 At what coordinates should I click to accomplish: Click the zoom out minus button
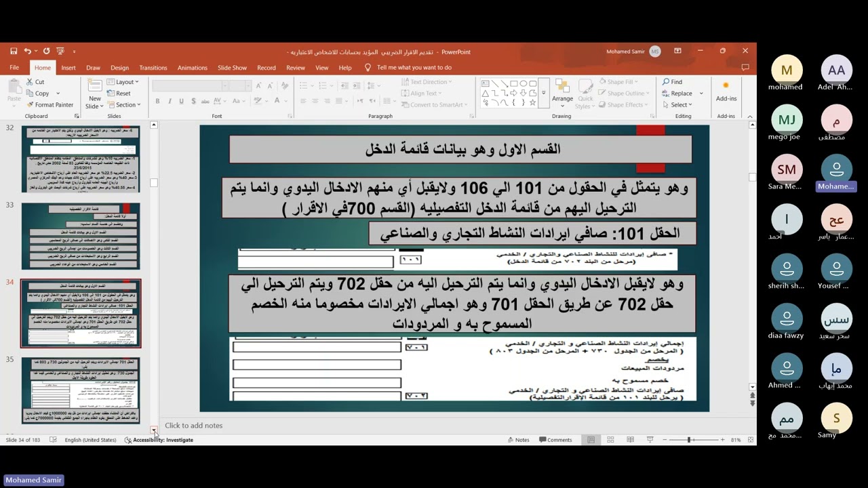(x=663, y=440)
